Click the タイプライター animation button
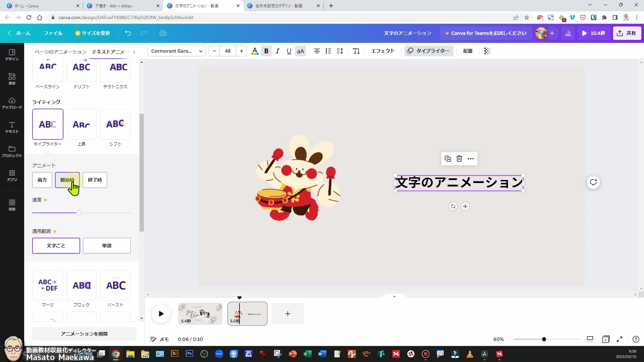 pyautogui.click(x=429, y=51)
